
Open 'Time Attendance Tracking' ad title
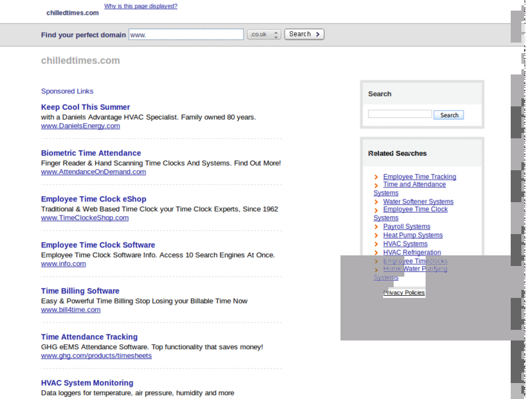pyautogui.click(x=89, y=337)
